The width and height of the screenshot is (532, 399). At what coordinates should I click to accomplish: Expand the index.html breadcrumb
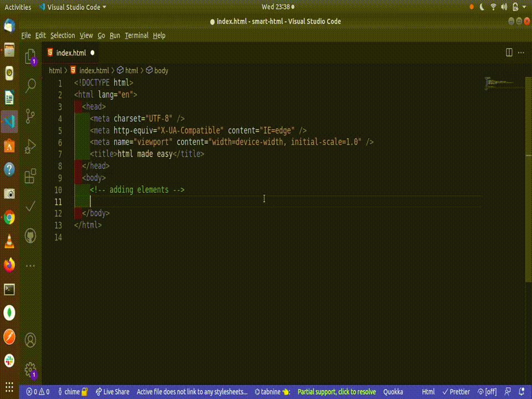[x=90, y=70]
